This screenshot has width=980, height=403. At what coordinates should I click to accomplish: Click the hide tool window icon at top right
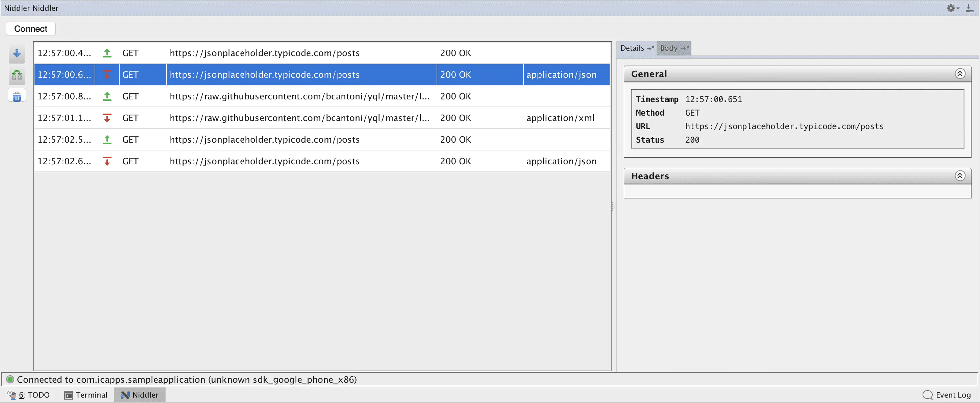coord(969,8)
